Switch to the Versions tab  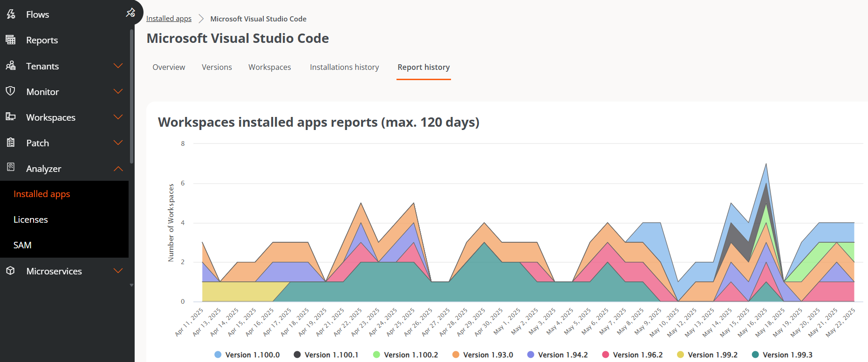coord(217,67)
